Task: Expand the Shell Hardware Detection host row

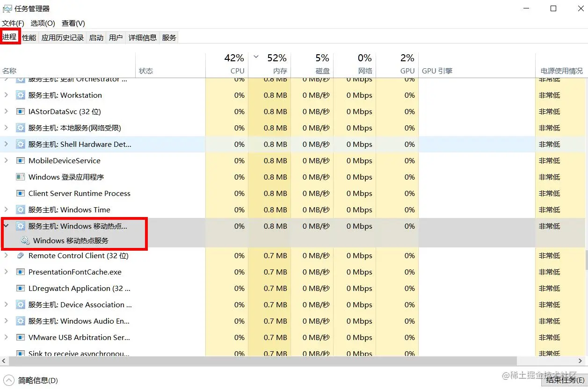Action: coord(6,144)
